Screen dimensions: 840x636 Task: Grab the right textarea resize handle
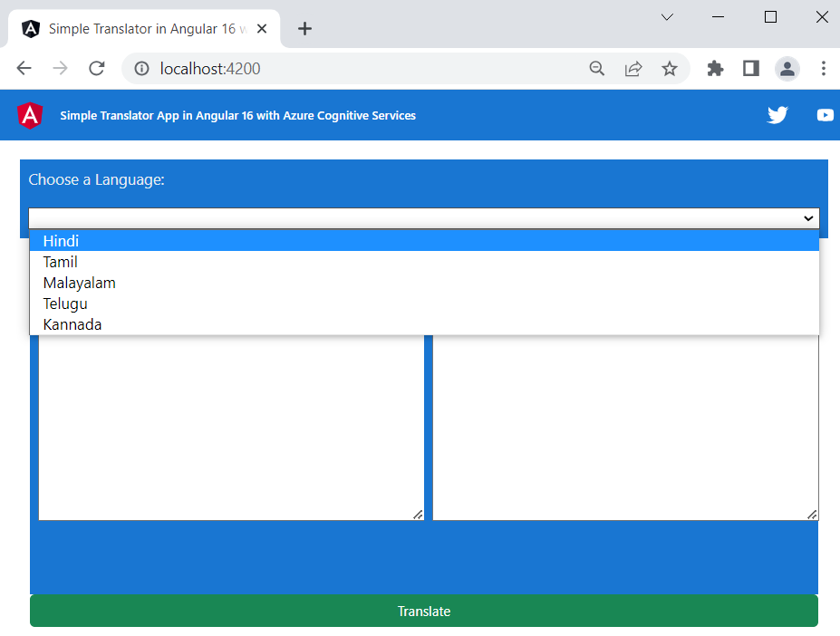coord(812,515)
